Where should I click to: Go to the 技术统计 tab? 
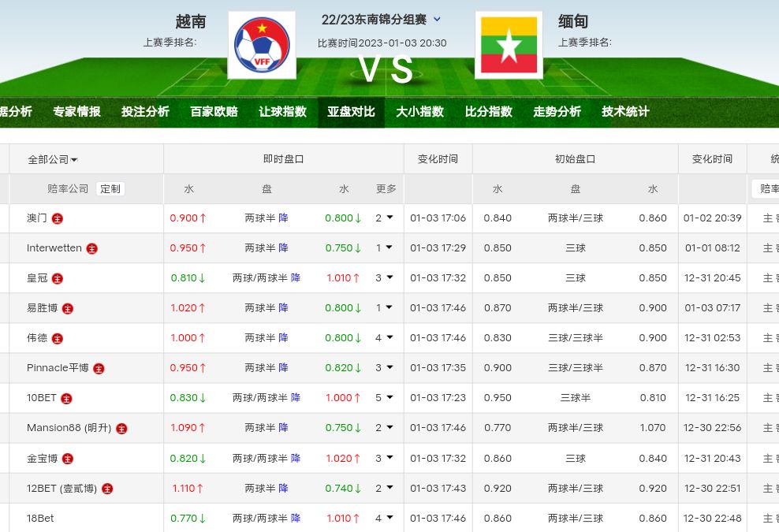(x=625, y=112)
